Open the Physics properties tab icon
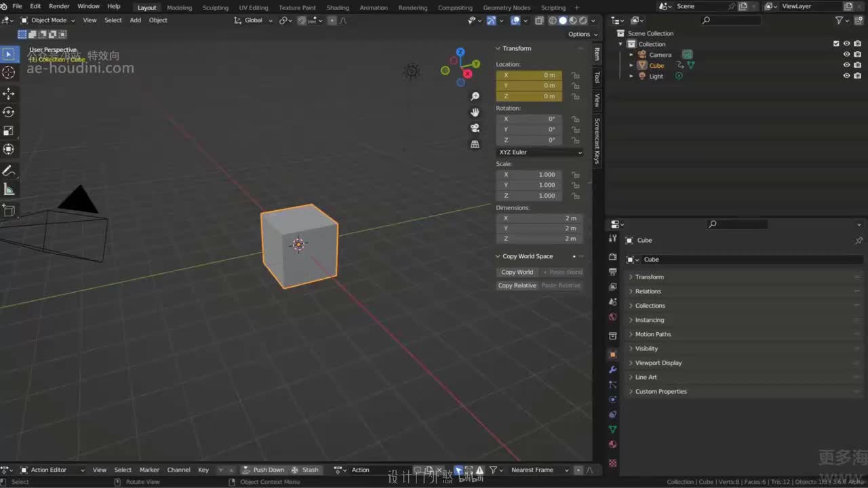The height and width of the screenshot is (488, 868). click(613, 399)
